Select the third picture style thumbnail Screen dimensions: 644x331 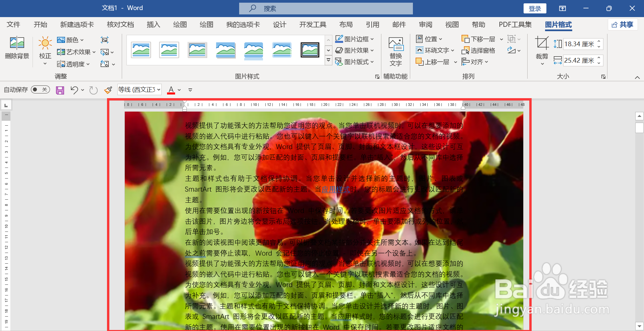197,50
